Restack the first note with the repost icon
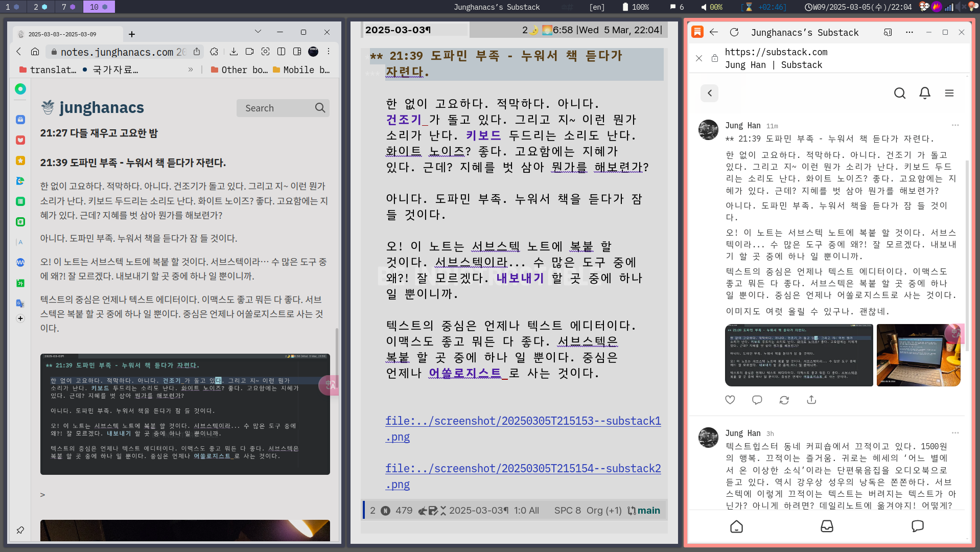Screen dimensions: 980x552 tap(784, 400)
